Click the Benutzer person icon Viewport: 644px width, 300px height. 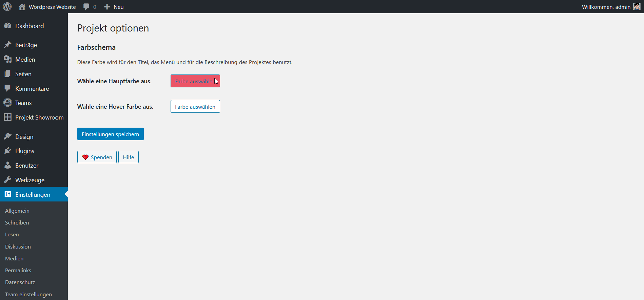[7, 165]
